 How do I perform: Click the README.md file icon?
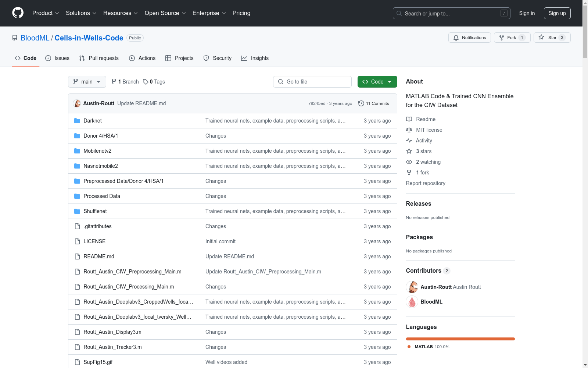tap(77, 256)
